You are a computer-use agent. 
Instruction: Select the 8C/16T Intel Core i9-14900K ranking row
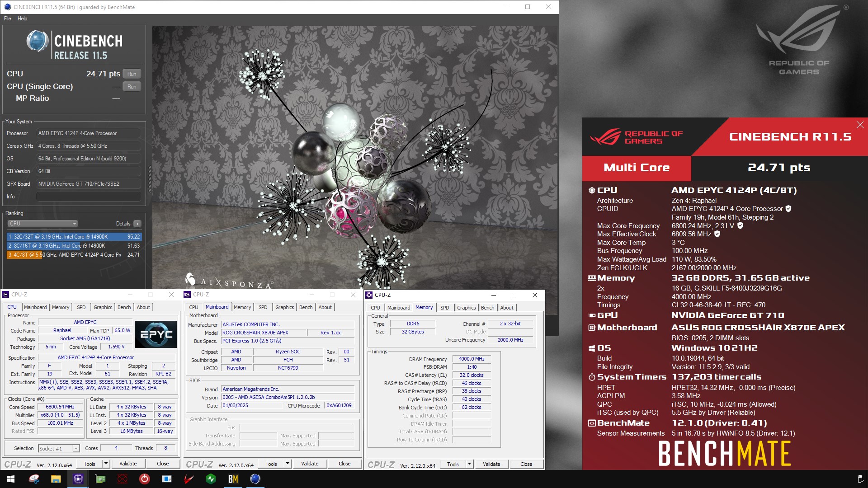tap(74, 246)
